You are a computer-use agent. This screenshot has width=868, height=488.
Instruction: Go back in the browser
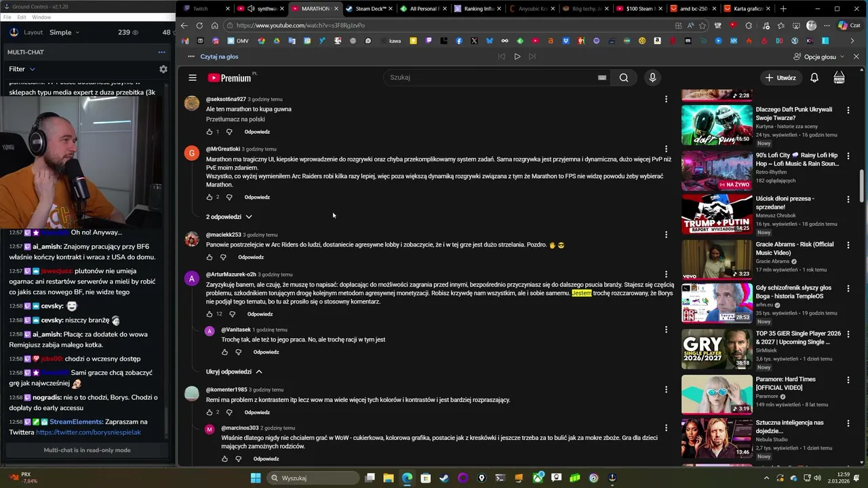point(184,26)
